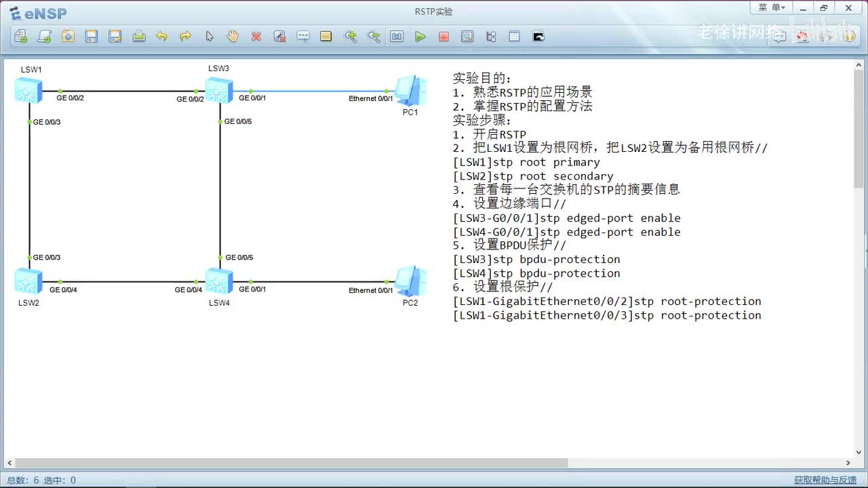Viewport: 868px width, 488px height.
Task: Click the vertical scrollbar down arrow
Action: click(x=859, y=453)
